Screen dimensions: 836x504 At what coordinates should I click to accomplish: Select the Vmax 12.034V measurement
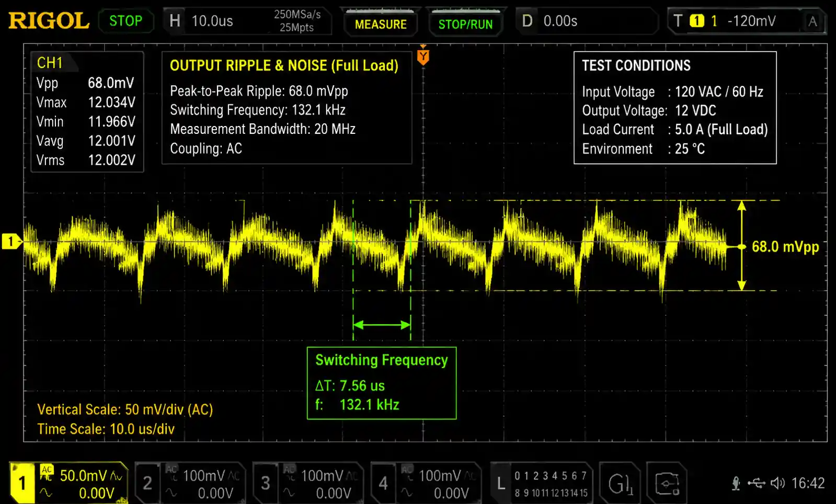(x=86, y=102)
